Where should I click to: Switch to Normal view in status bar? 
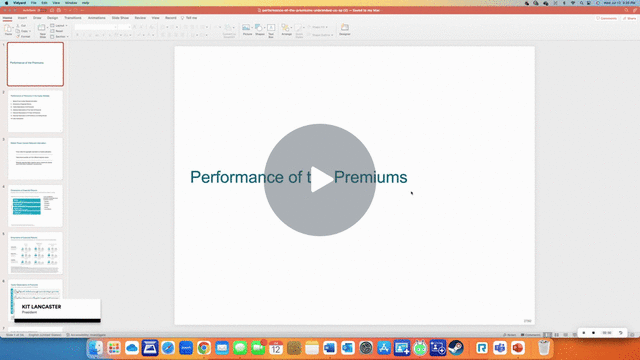tap(547, 335)
